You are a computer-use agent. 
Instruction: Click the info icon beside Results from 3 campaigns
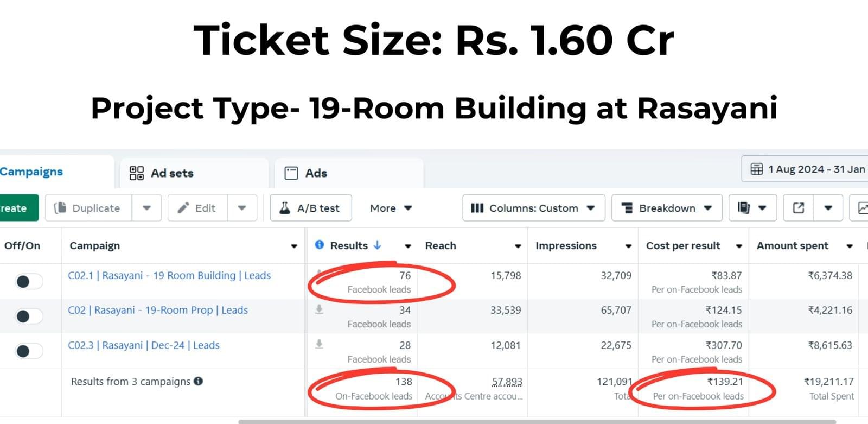point(199,381)
